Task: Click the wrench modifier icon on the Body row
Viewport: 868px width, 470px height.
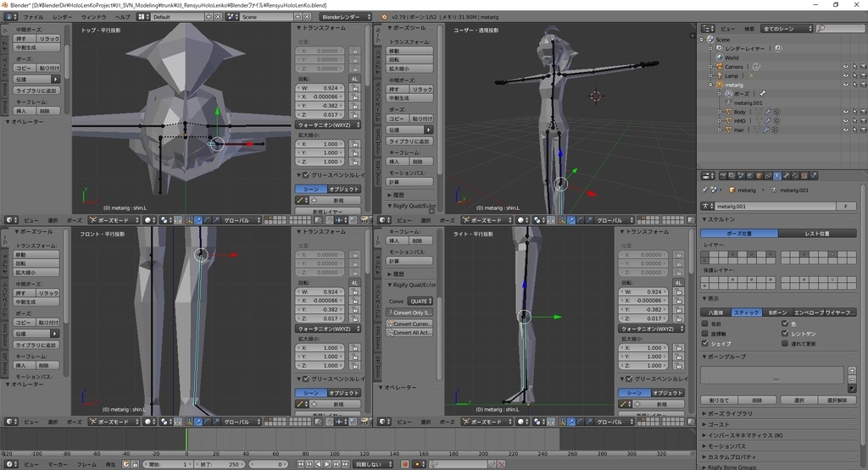Action: (x=767, y=112)
